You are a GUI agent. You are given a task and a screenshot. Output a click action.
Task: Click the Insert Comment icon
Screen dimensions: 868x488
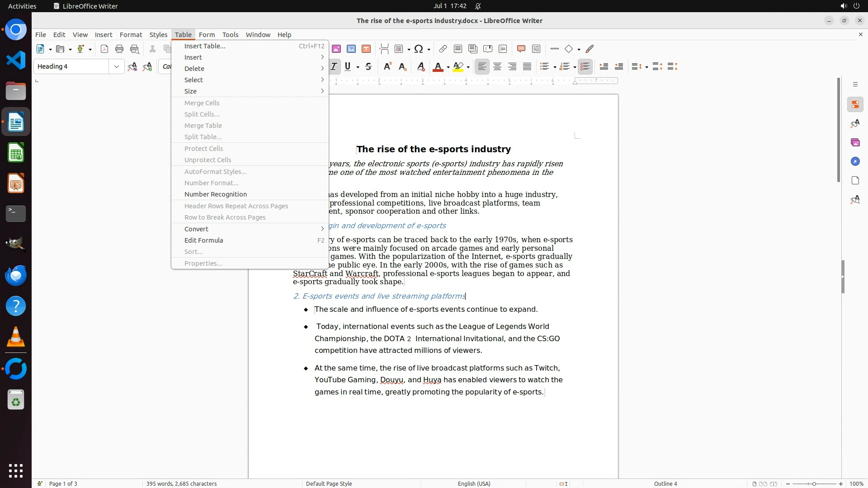(521, 49)
